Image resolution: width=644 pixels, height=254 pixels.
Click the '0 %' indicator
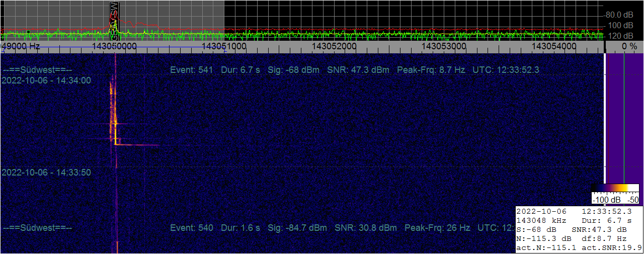[x=629, y=46]
